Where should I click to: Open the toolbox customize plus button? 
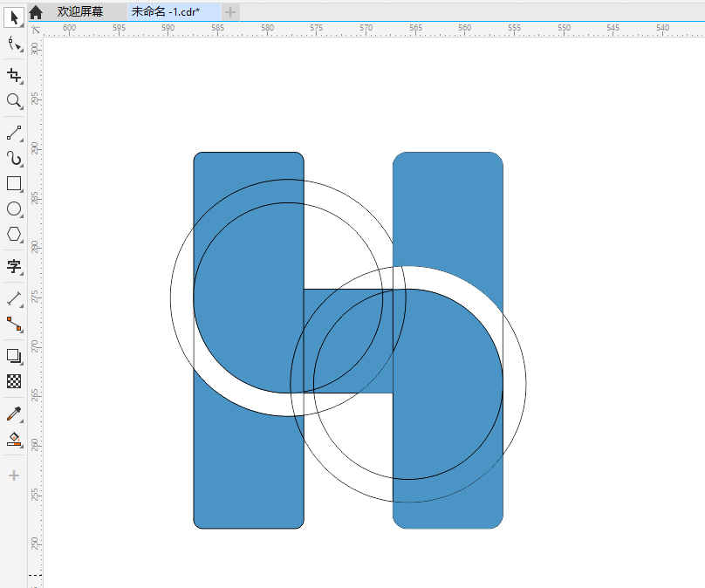point(14,475)
